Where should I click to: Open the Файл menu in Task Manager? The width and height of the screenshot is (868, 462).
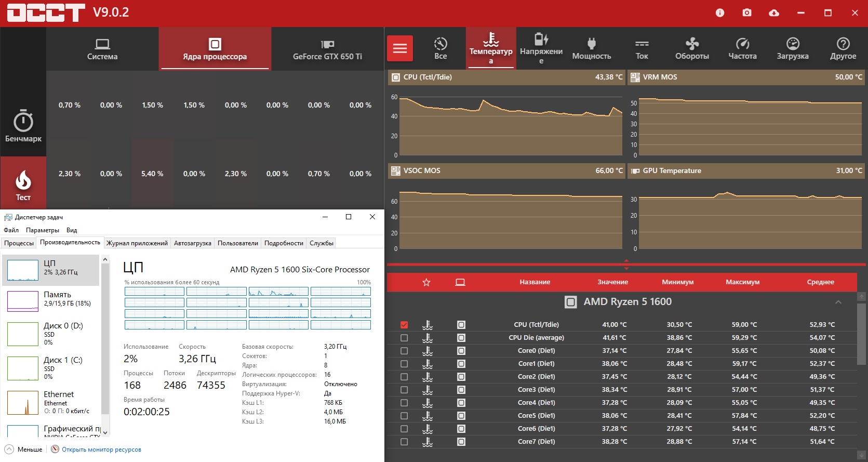click(x=11, y=230)
